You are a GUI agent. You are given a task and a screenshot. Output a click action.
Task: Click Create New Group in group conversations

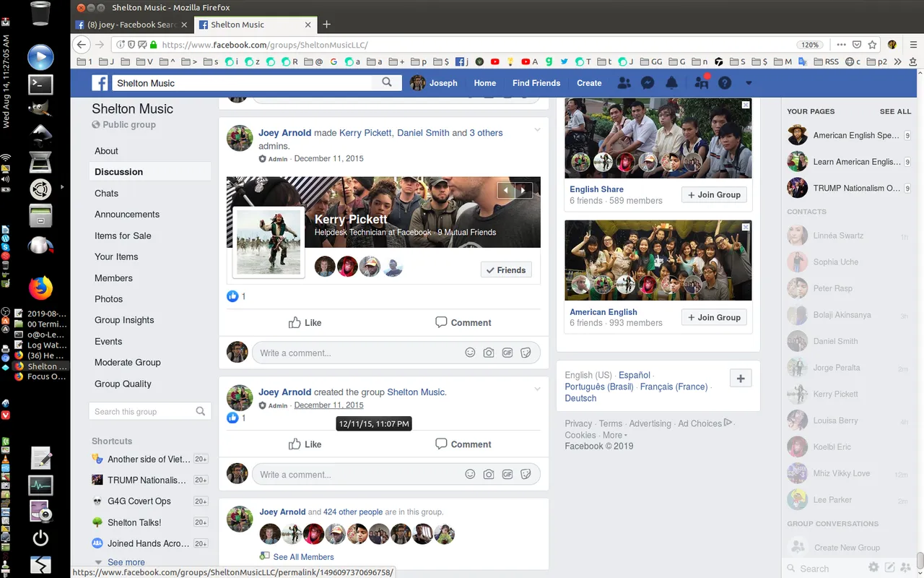847,548
